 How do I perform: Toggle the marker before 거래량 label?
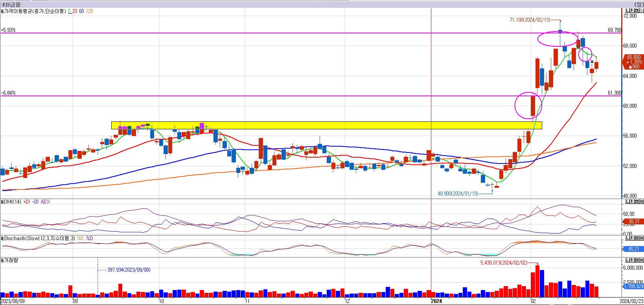pos(2,261)
